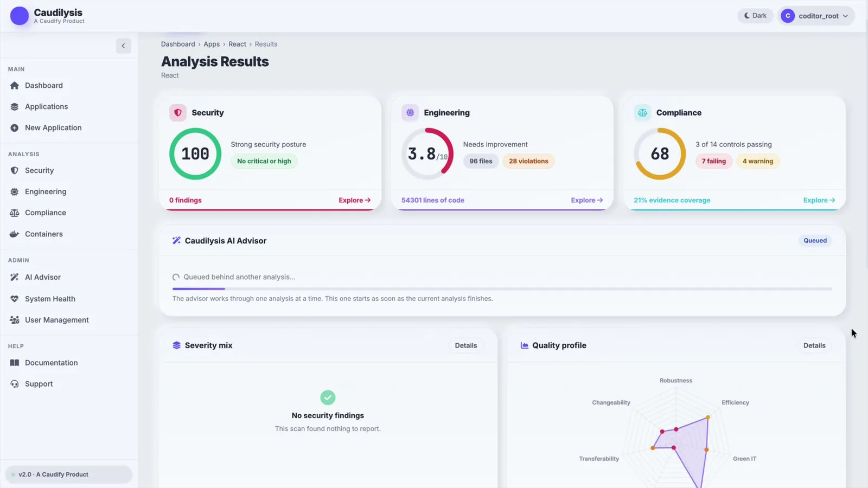
Task: Click the Caudilysis purple logo icon
Action: click(x=20, y=16)
